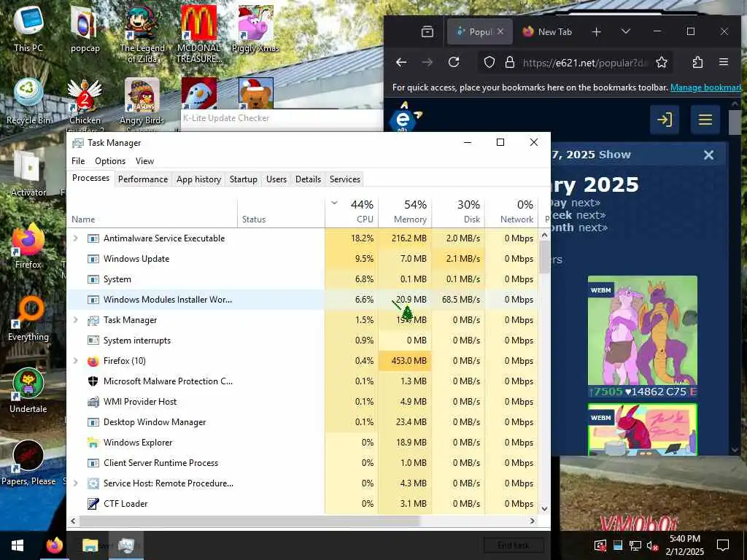Dismiss the 2025 Show banner
This screenshot has height=560, width=747.
point(708,155)
